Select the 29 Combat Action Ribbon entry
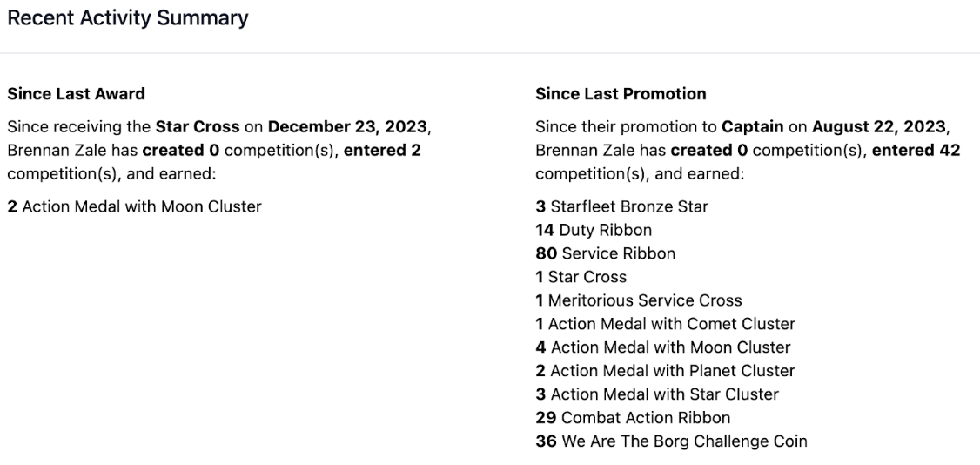This screenshot has width=980, height=465. [633, 418]
